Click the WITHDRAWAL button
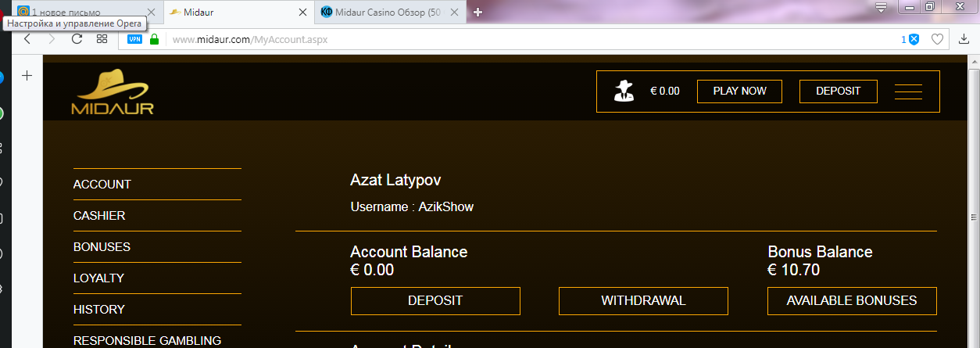 pyautogui.click(x=643, y=300)
